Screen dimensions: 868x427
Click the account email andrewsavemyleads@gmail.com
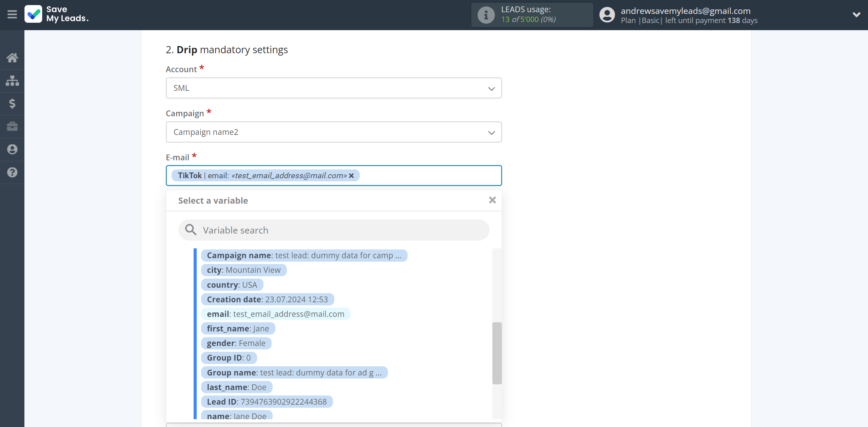click(x=686, y=11)
